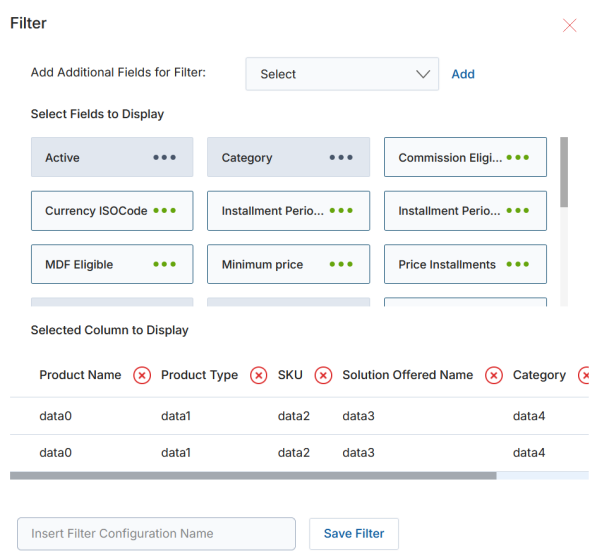Open three-dot options for MDF Eligible
590x556 pixels.
pyautogui.click(x=164, y=264)
